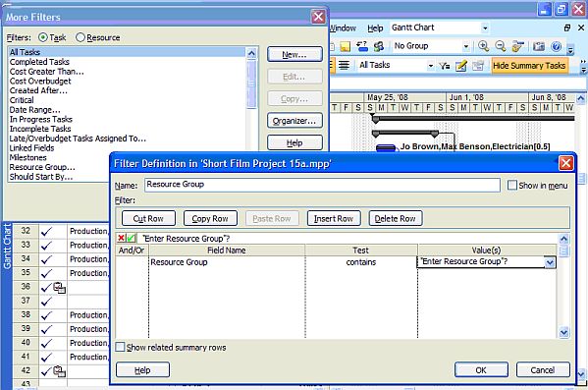Close the More Filters dialog
588x390 pixels.
318,17
